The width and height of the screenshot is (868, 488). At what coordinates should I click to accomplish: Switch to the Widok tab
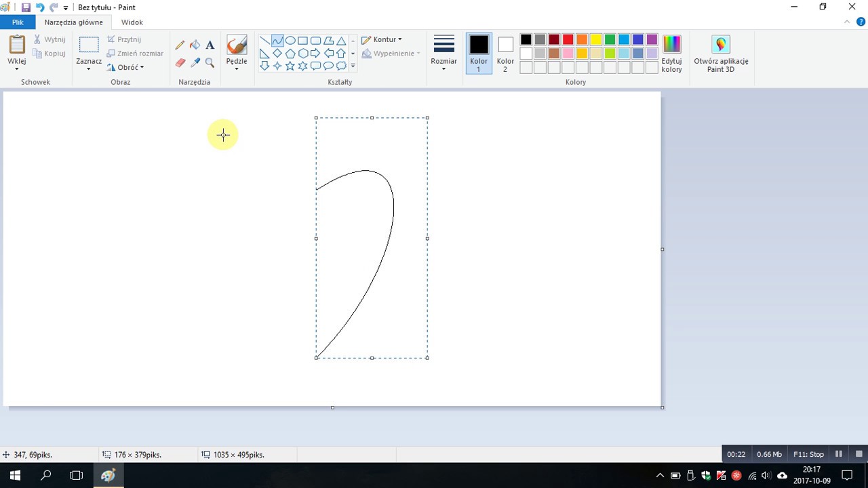pyautogui.click(x=132, y=22)
